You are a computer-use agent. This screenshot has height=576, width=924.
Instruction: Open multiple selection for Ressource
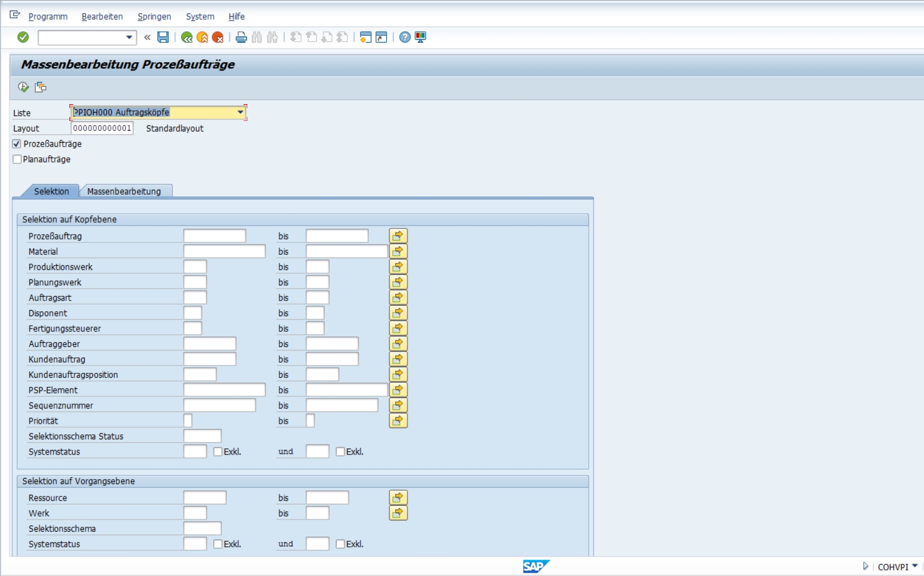(x=398, y=498)
